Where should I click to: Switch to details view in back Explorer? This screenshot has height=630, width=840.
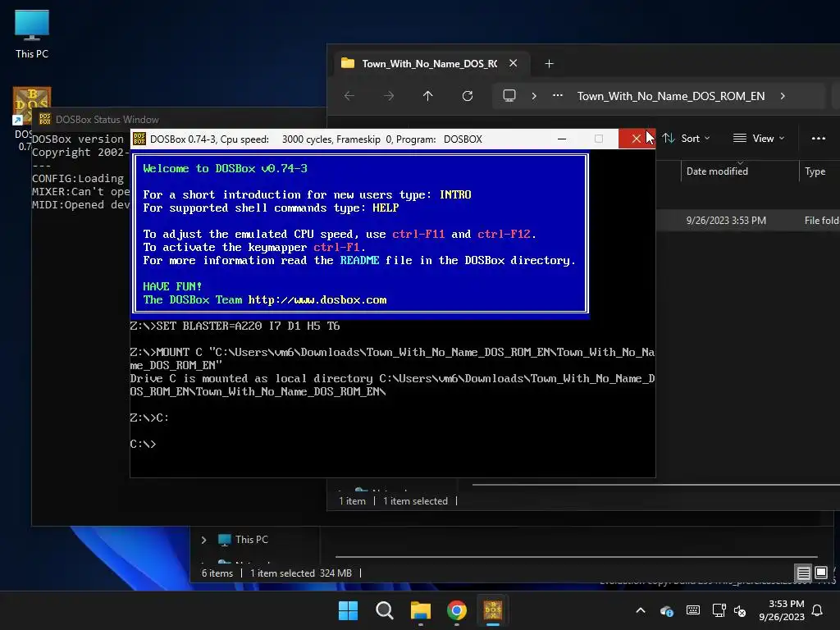[803, 573]
